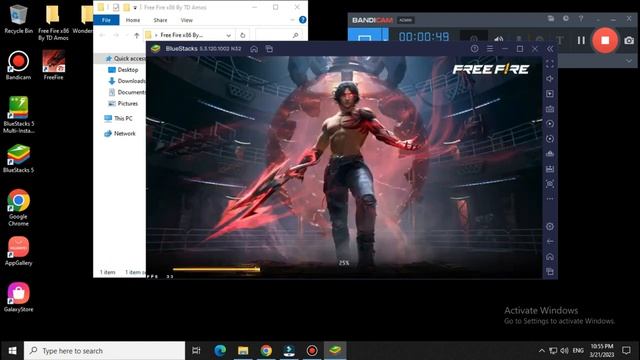Select Desktop in Explorer navigation pane
Screen dimensions: 640x360
click(127, 70)
